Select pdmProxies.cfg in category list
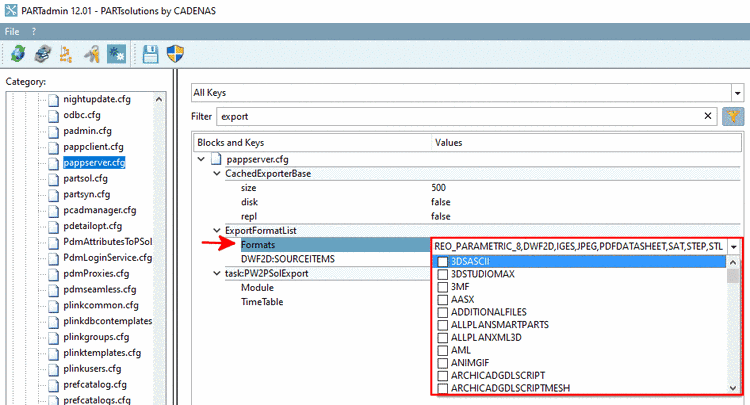Viewport: 750px width, 405px height. (96, 274)
